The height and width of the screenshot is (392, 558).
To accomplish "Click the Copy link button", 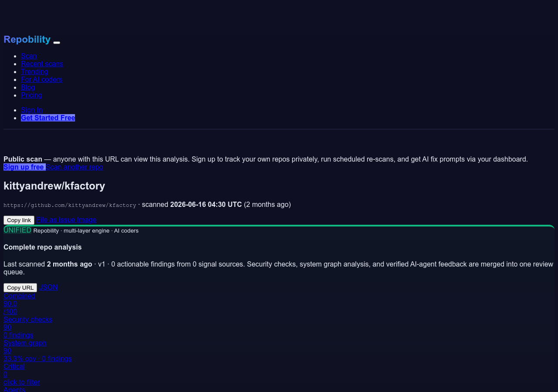I will 19,220.
